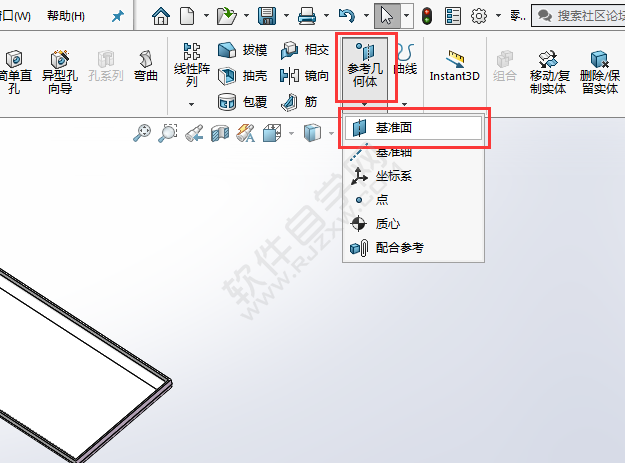625x463 pixels.
Task: Expand the Linear Pattern dropdown arrow
Action: click(192, 104)
